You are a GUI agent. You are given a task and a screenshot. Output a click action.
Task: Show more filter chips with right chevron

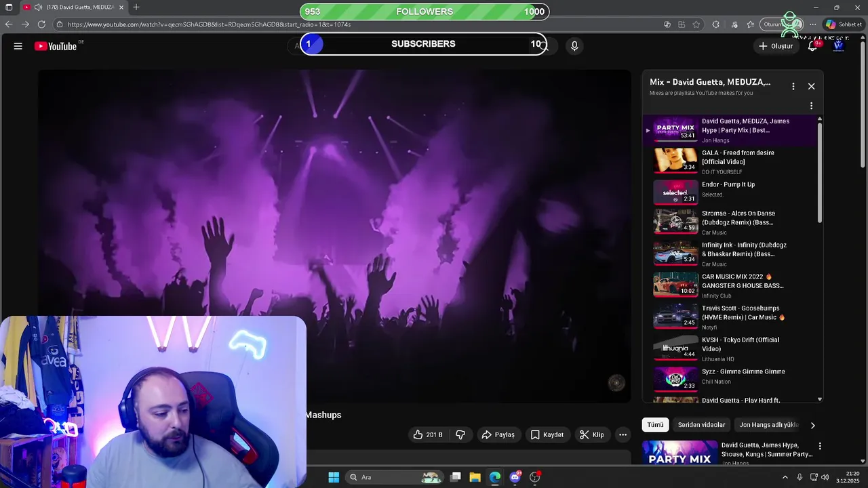(x=812, y=425)
